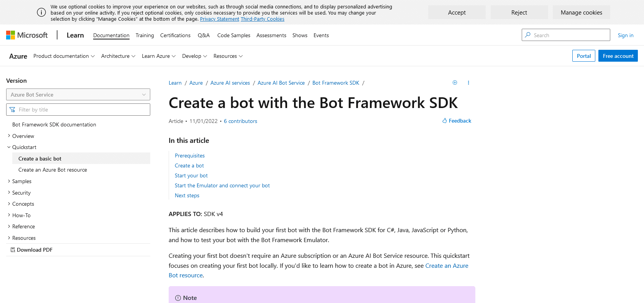Open the Third-Party Cookies link
644x303 pixels.
263,19
